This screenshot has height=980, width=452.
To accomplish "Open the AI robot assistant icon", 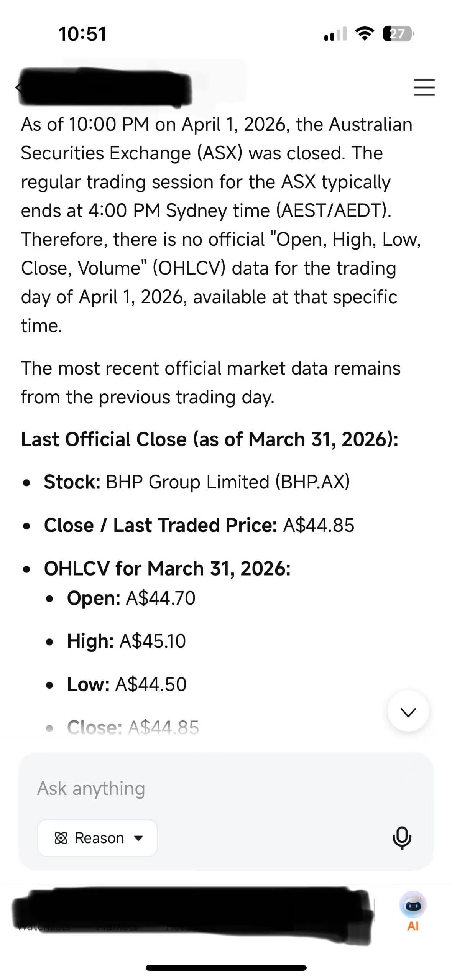I will click(x=413, y=904).
